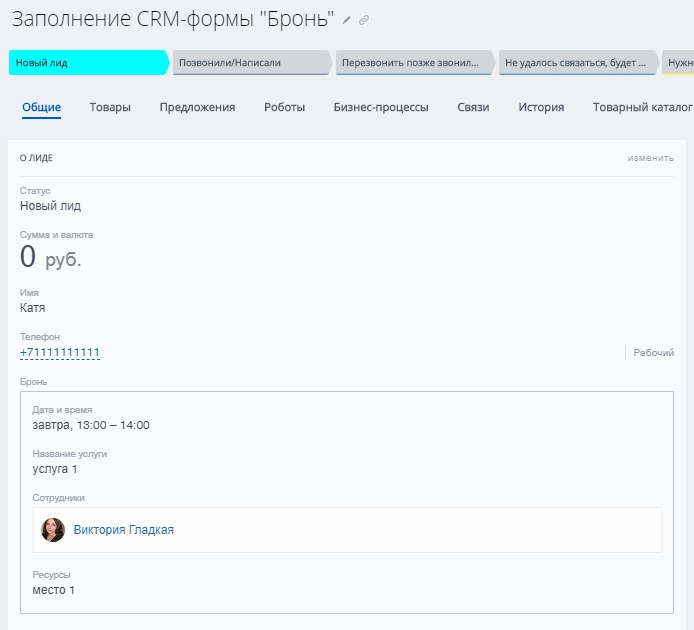Click service name "услуга 1"
The width and height of the screenshot is (694, 630).
[x=55, y=469]
